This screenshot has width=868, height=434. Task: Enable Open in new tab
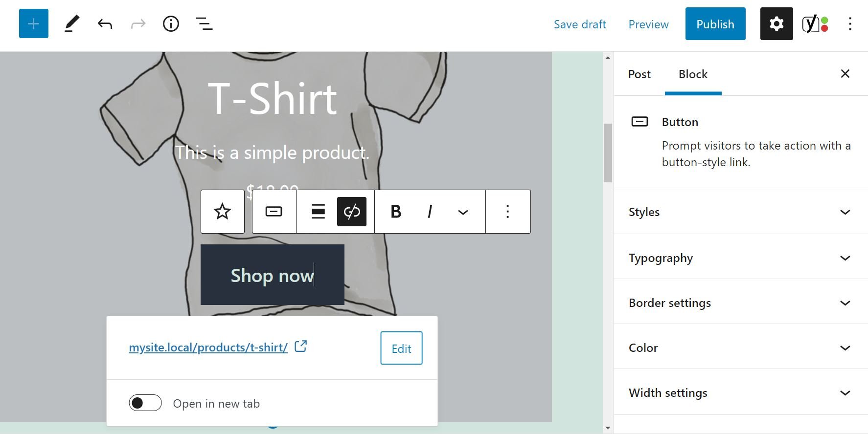point(145,403)
